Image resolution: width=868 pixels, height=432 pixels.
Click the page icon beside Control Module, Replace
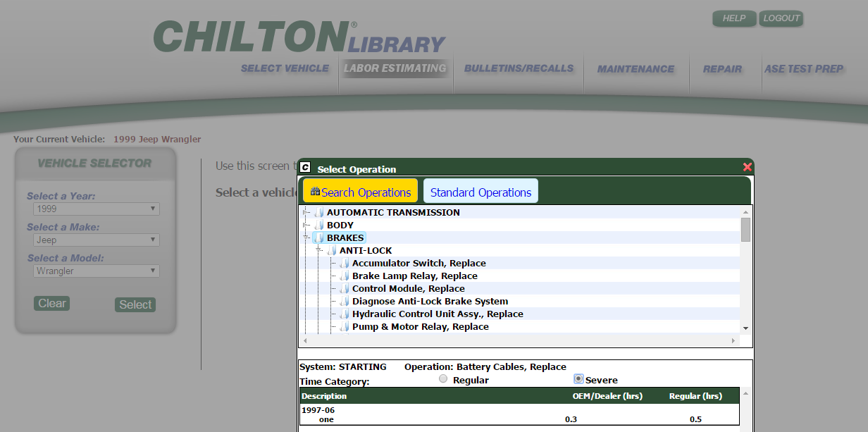pyautogui.click(x=345, y=288)
